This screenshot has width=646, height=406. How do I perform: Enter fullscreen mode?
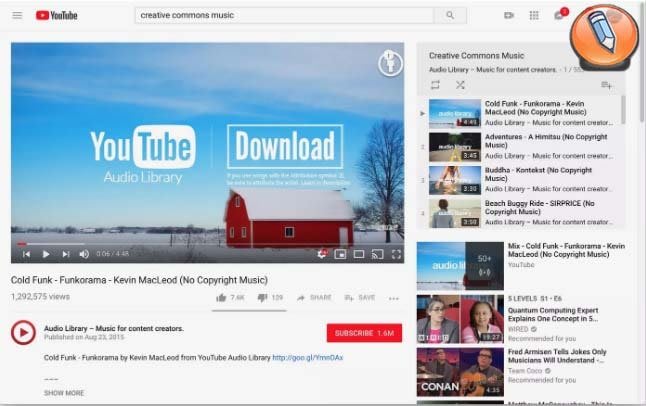click(396, 254)
